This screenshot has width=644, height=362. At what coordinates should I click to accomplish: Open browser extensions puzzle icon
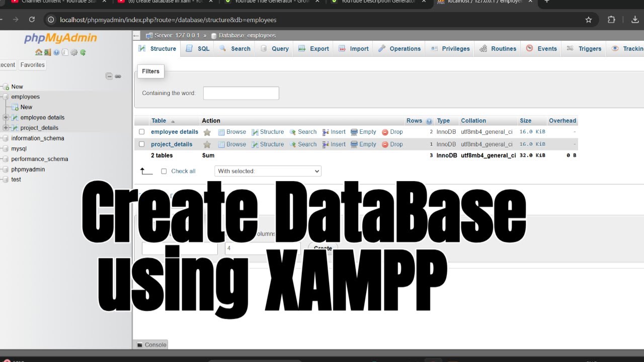click(612, 20)
